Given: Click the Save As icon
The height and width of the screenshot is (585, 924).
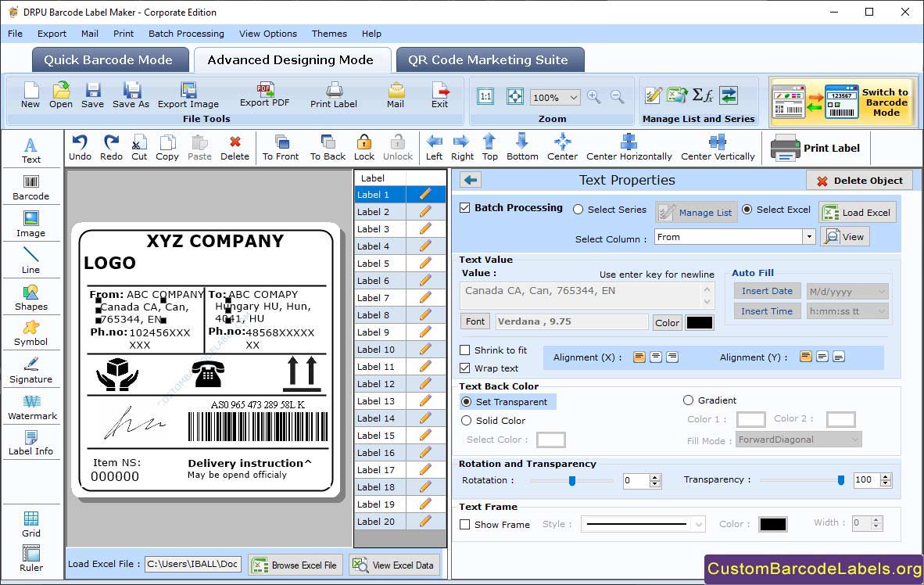Looking at the screenshot, I should coord(131,95).
